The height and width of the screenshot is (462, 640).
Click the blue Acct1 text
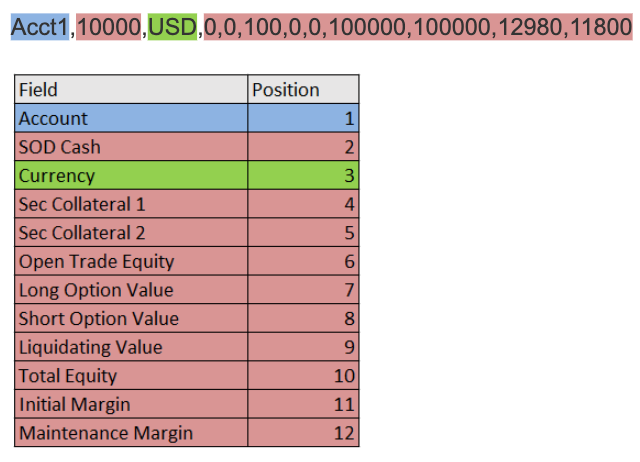[40, 27]
